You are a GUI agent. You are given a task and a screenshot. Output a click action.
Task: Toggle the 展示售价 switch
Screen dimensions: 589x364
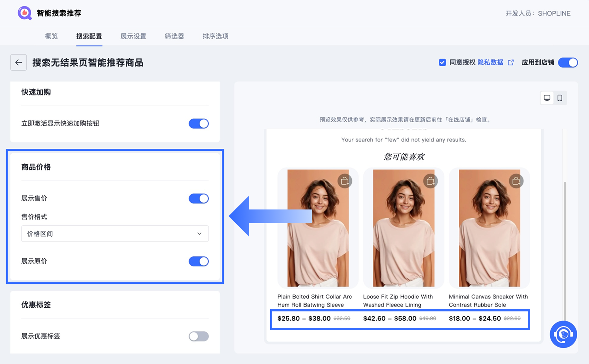pos(199,199)
